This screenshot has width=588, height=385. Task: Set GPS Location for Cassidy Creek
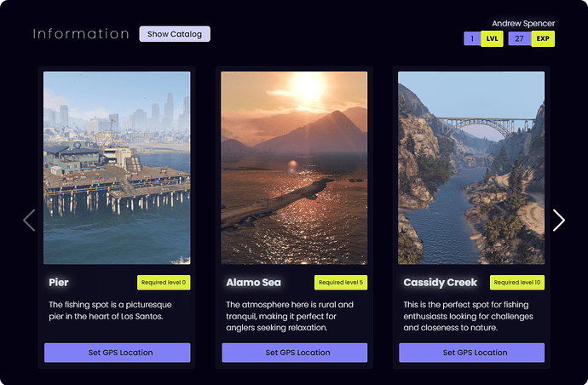pyautogui.click(x=471, y=353)
